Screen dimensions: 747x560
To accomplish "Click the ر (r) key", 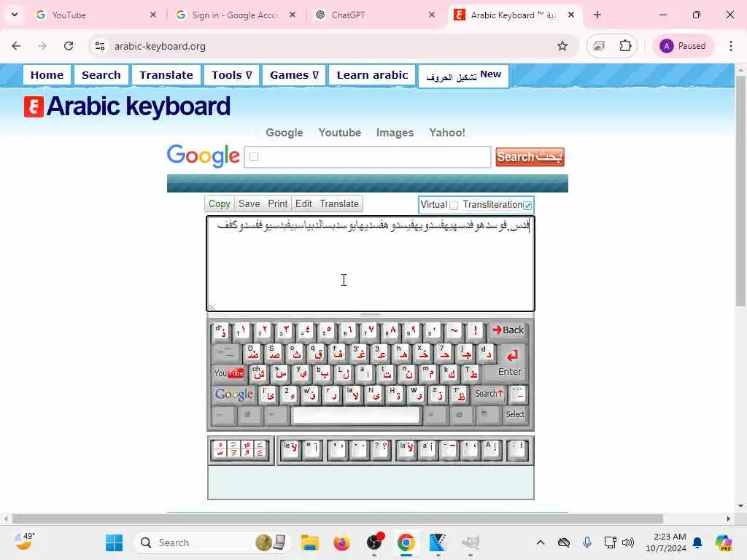I will click(x=331, y=394).
